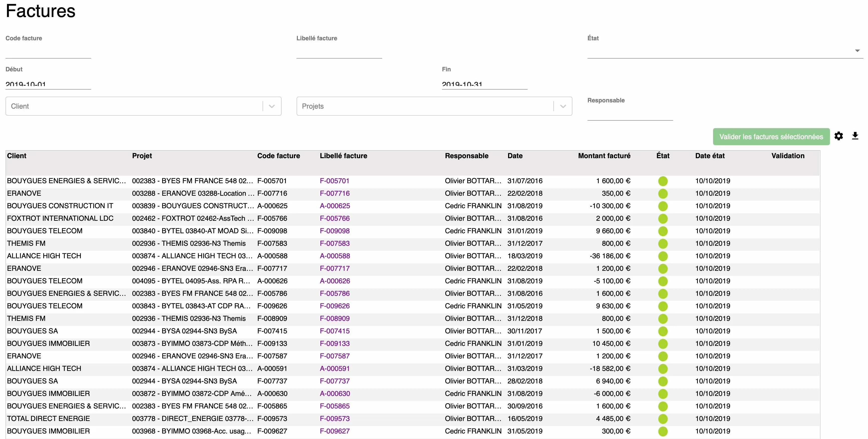
Task: Sort by Projet column header
Action: coord(142,156)
